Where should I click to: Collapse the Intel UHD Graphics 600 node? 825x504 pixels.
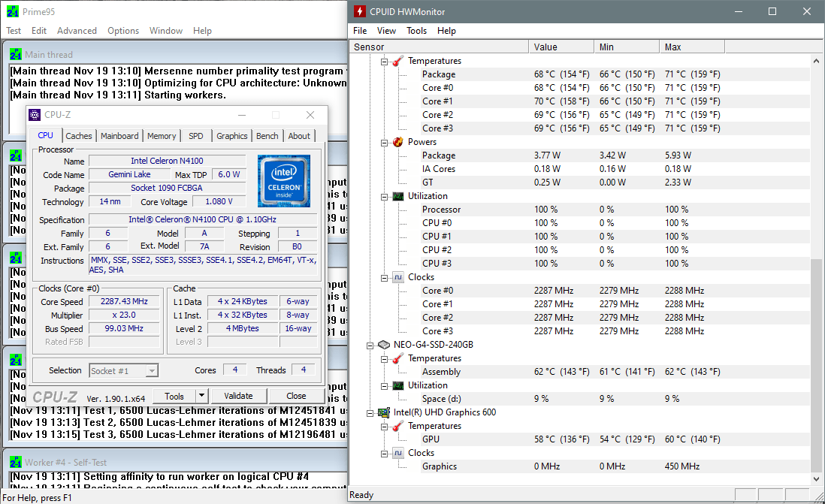coord(370,413)
